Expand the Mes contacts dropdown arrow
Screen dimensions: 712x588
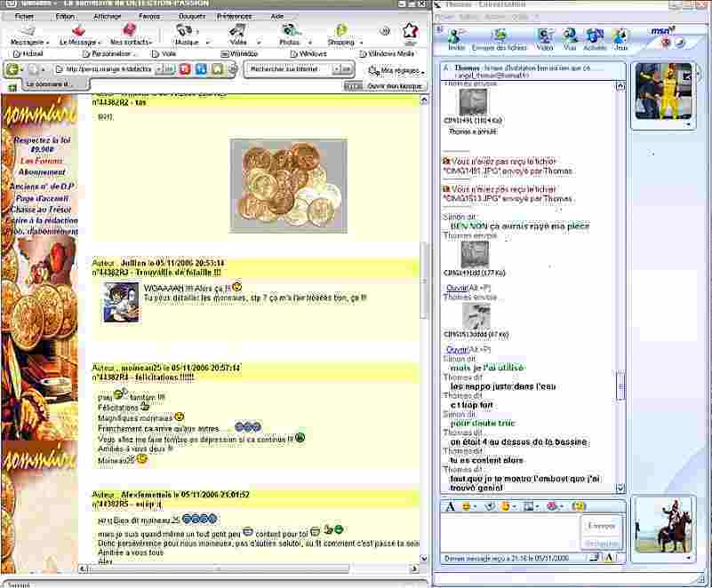[x=151, y=43]
